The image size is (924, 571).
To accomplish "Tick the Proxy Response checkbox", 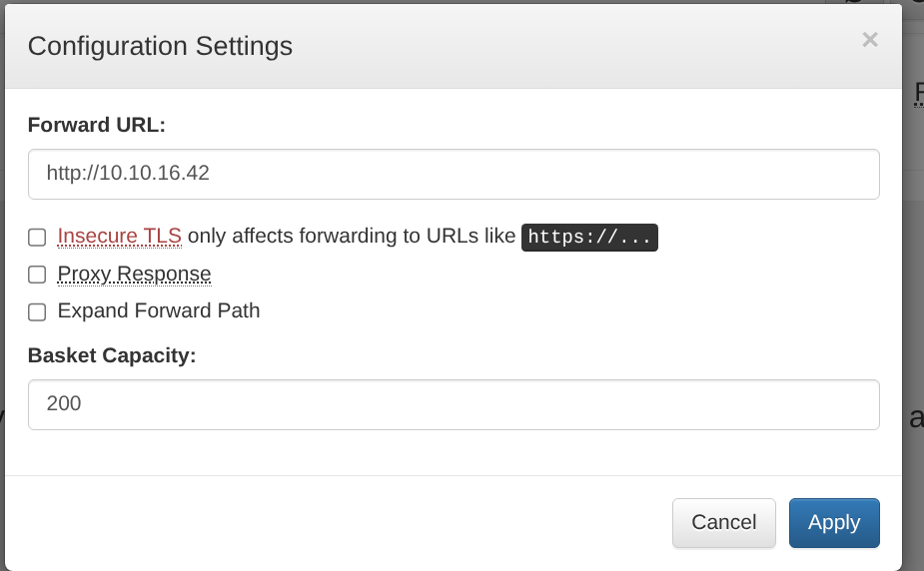I will pyautogui.click(x=37, y=275).
